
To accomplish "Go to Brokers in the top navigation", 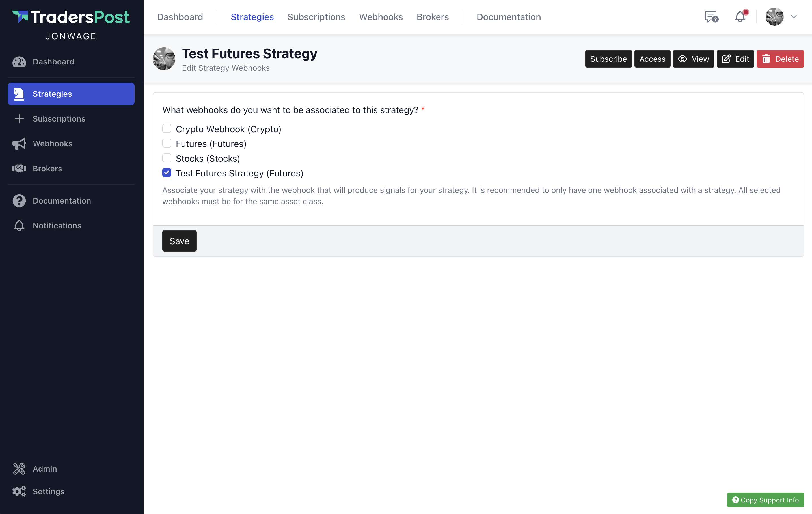I will [x=432, y=17].
